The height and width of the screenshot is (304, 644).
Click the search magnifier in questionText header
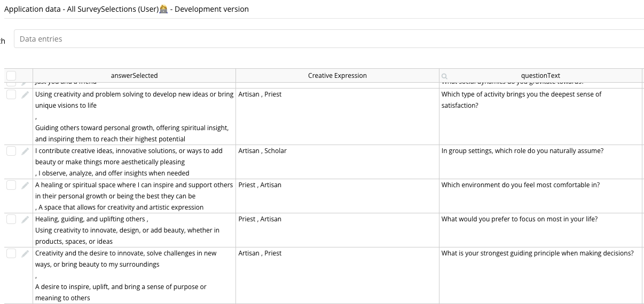pyautogui.click(x=445, y=76)
